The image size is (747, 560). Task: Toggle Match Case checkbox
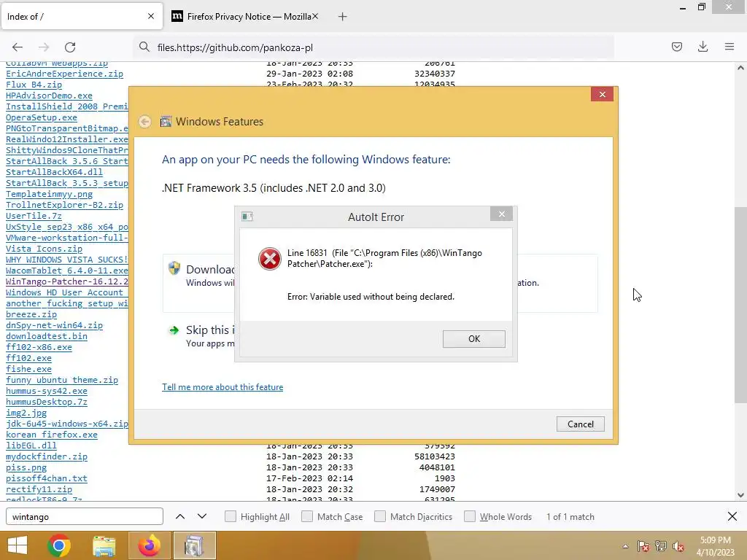point(307,516)
